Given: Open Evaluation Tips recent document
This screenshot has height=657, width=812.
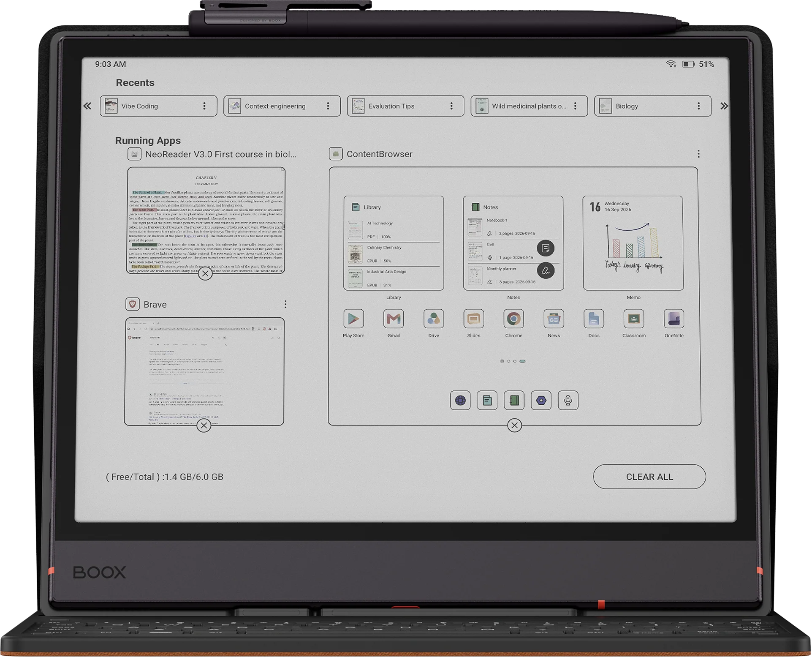Looking at the screenshot, I should pos(405,106).
